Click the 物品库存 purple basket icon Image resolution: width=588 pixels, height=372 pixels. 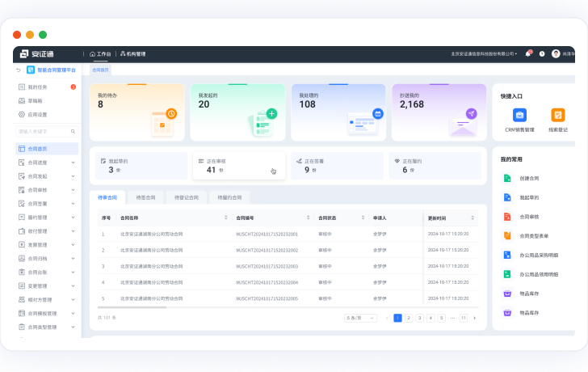(x=507, y=294)
